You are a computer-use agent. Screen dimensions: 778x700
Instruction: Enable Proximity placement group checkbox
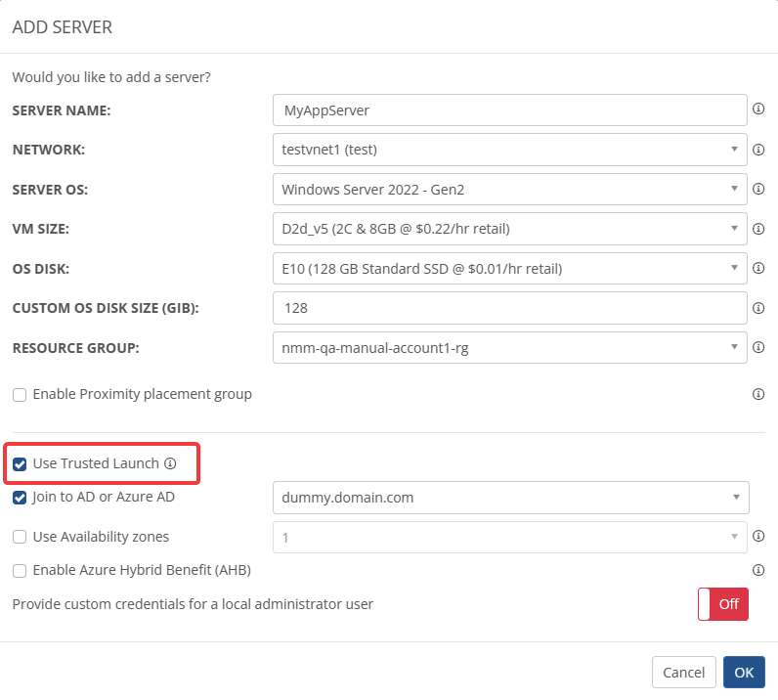pyautogui.click(x=20, y=395)
